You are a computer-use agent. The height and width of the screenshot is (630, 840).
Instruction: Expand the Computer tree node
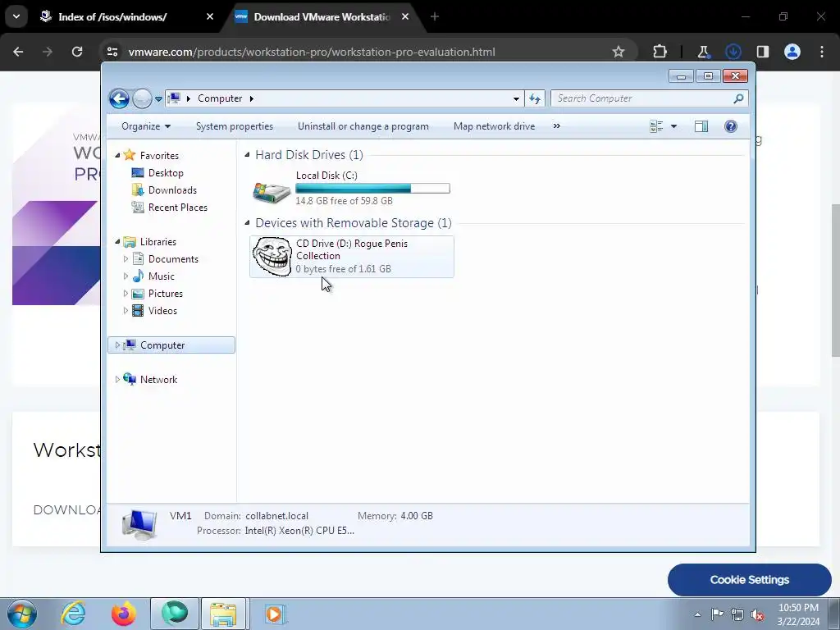point(117,345)
